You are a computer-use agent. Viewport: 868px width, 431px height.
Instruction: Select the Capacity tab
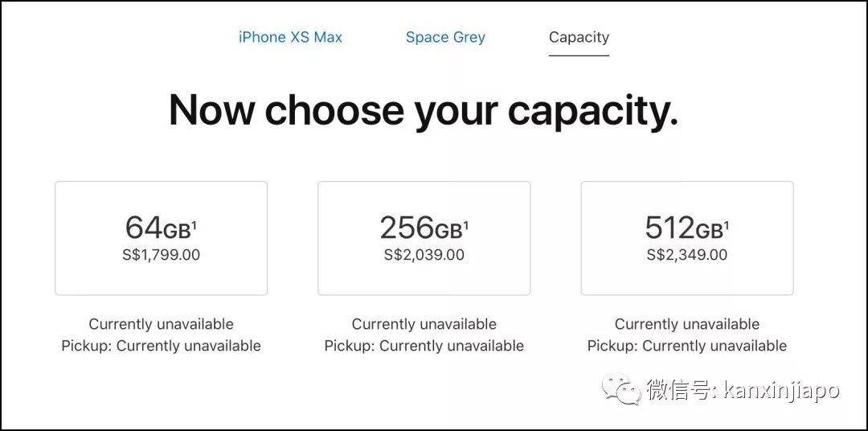coord(579,37)
